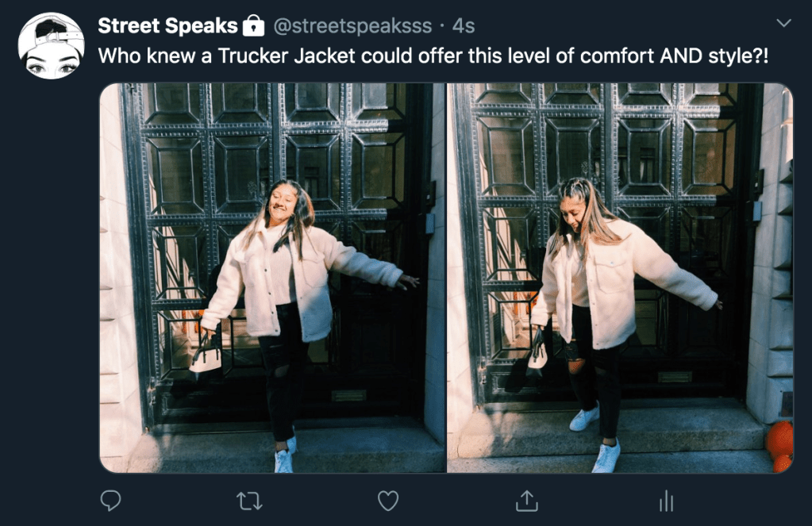The image size is (812, 526).
Task: Click the woman's smiling face in the left photo
Action: tap(283, 202)
